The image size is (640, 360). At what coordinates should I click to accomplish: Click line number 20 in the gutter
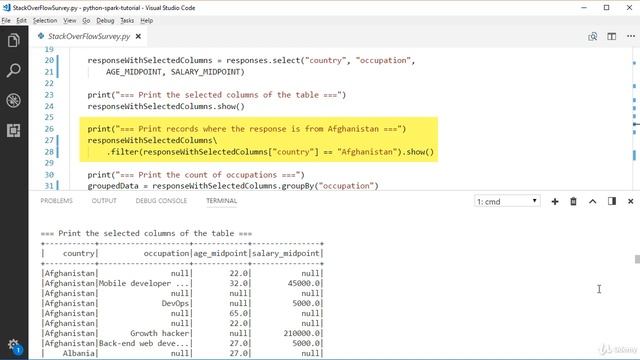pos(49,60)
